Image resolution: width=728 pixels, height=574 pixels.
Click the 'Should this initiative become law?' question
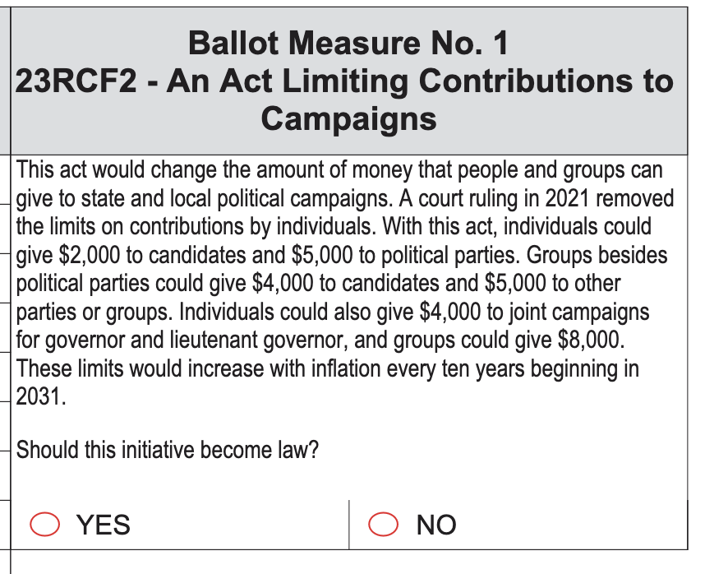coord(167,450)
